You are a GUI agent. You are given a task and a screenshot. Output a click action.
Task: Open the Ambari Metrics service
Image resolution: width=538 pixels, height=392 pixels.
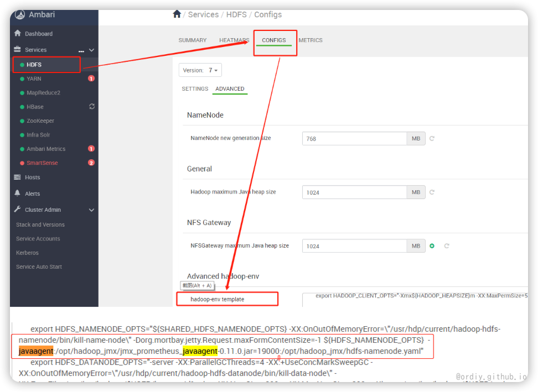[x=46, y=149]
